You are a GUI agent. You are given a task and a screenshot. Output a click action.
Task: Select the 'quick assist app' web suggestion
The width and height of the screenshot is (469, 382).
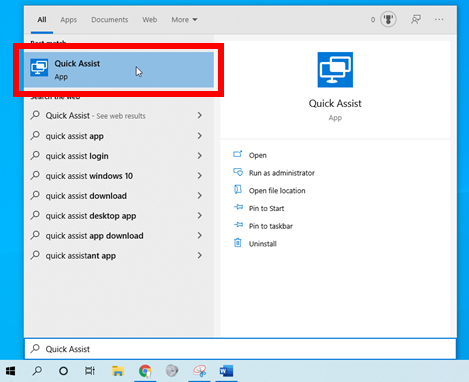click(x=75, y=136)
